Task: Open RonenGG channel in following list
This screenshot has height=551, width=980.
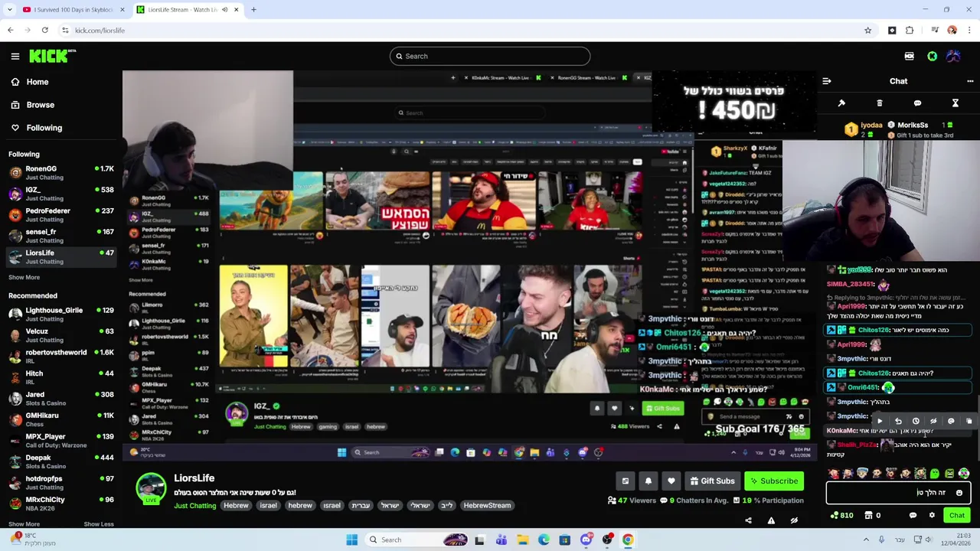Action: 61,172
